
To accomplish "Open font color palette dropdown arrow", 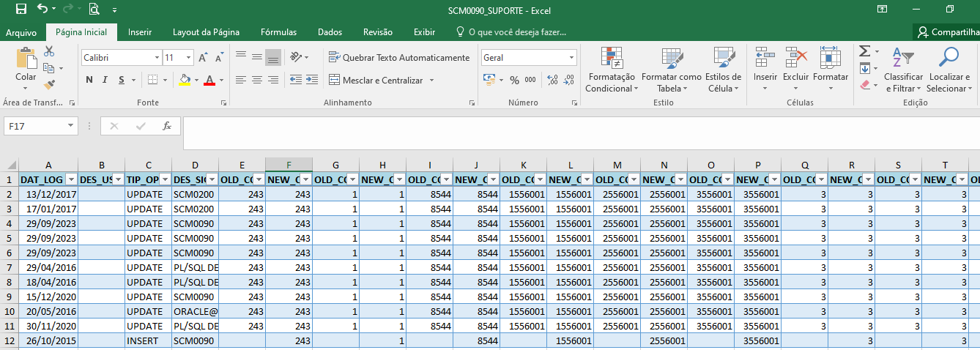I will pos(220,80).
